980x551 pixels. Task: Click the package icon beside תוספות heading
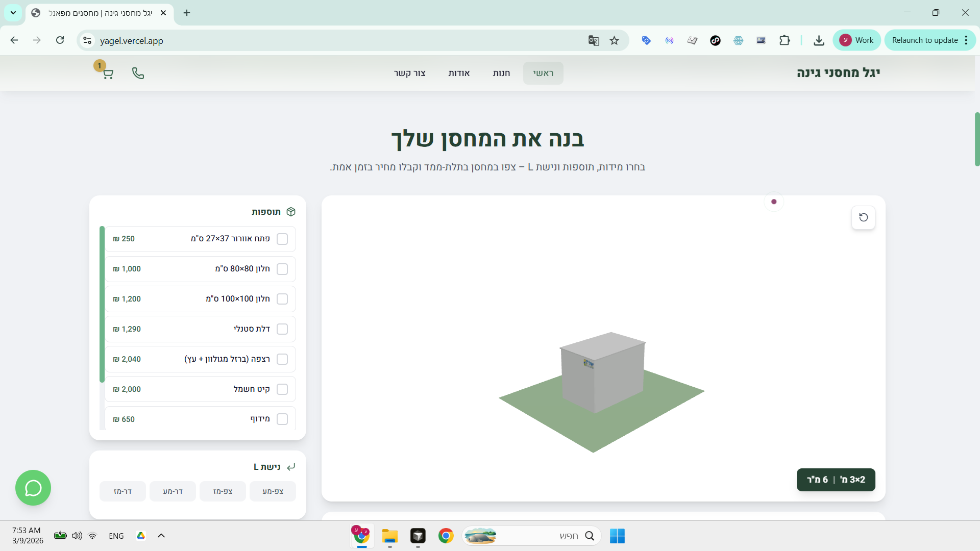point(291,211)
